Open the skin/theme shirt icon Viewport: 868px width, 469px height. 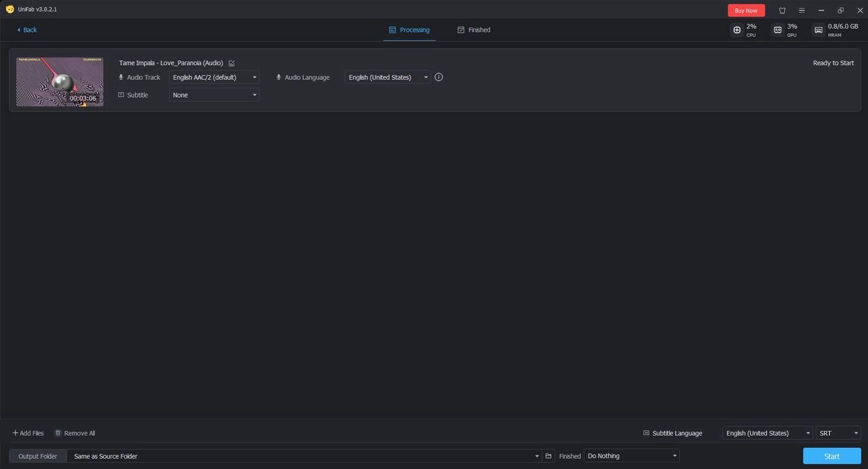click(x=782, y=10)
